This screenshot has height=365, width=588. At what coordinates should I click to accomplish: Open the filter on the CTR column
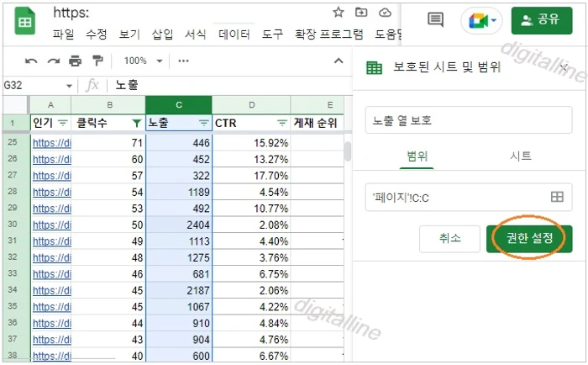282,123
